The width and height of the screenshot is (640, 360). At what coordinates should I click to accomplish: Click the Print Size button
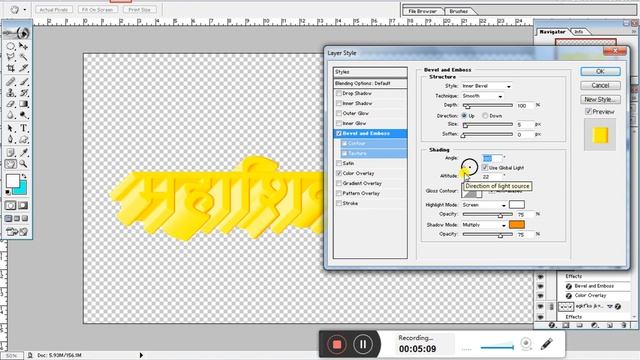click(140, 9)
